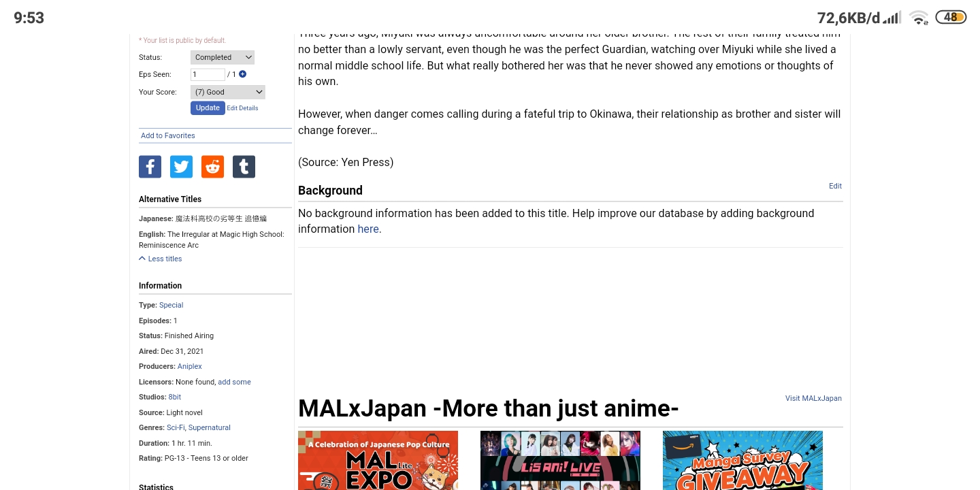Open the Status dropdown showing Completed

click(223, 57)
